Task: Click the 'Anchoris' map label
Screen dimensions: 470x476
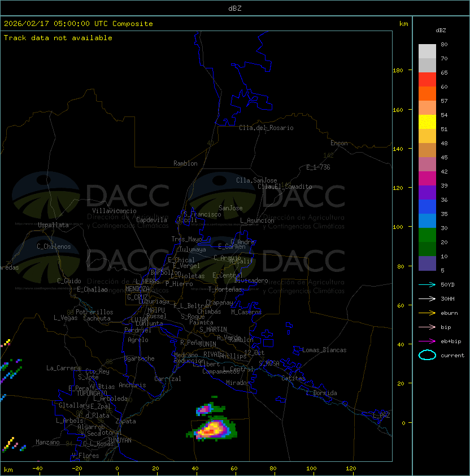Action: coord(132,385)
